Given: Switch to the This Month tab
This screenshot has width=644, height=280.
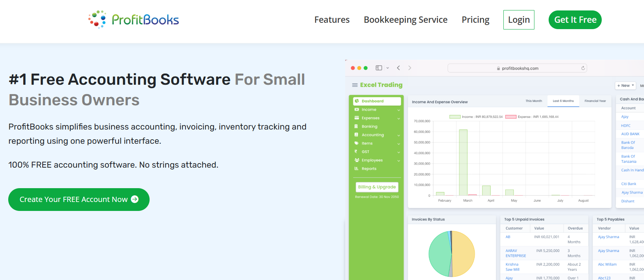Looking at the screenshot, I should tap(534, 101).
